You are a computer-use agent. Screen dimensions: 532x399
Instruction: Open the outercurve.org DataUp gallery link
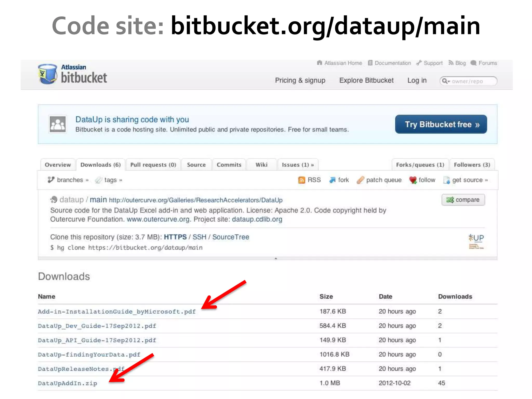click(x=196, y=200)
